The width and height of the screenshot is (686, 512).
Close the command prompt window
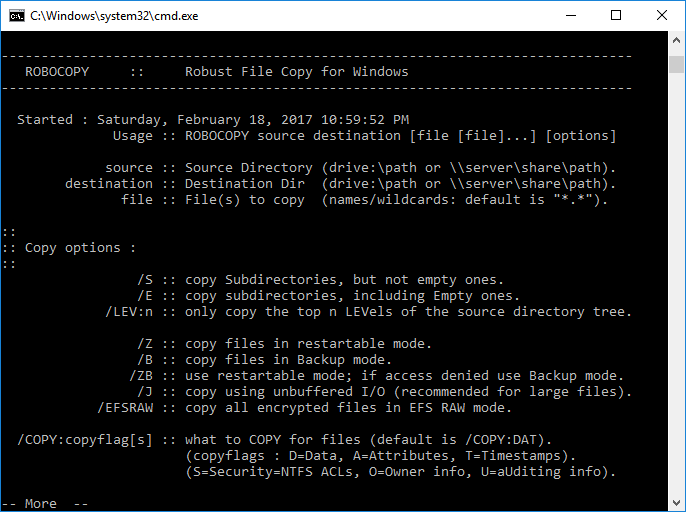662,16
